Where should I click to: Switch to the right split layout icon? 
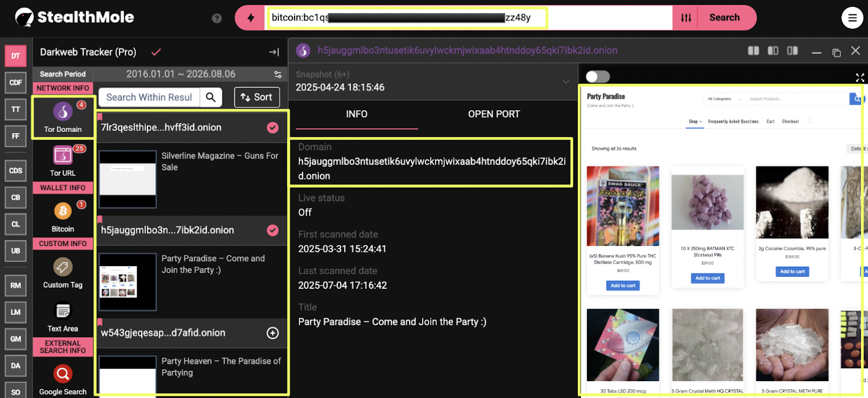793,50
